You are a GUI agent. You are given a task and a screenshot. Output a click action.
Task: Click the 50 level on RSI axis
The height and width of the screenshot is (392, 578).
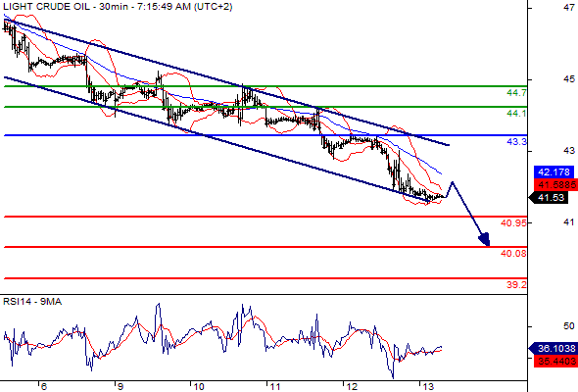point(569,326)
